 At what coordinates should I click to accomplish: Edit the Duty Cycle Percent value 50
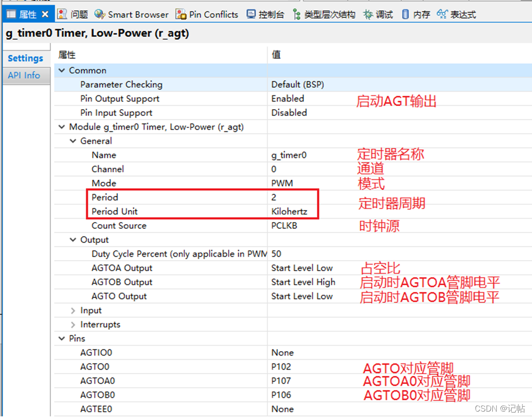click(276, 254)
